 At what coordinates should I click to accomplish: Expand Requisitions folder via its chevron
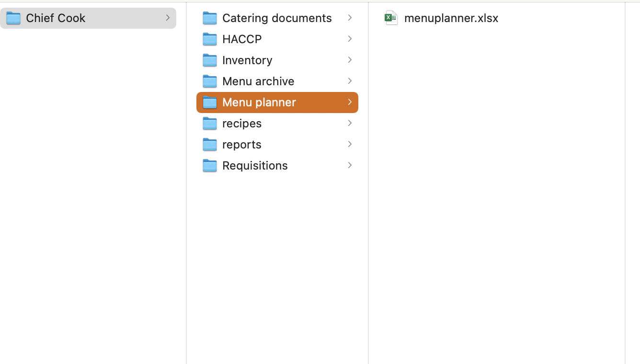[x=350, y=165]
